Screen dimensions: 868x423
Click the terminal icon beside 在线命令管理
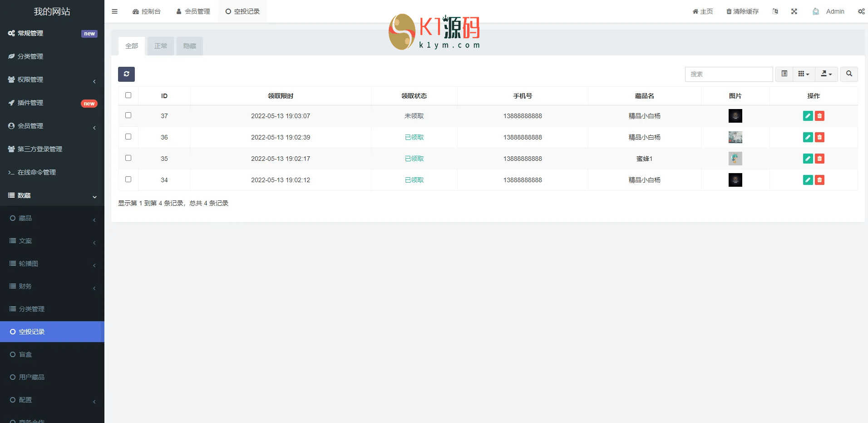(x=11, y=172)
